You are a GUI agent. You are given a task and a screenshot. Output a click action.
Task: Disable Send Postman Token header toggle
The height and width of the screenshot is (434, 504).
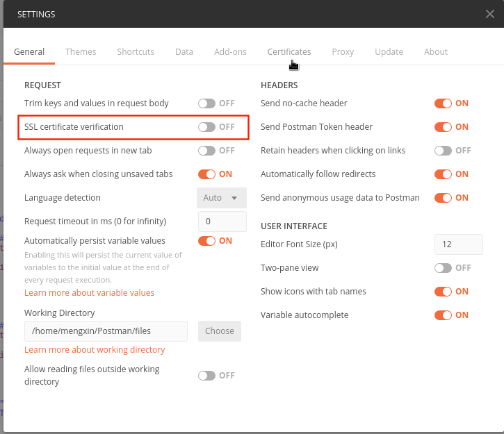click(443, 127)
